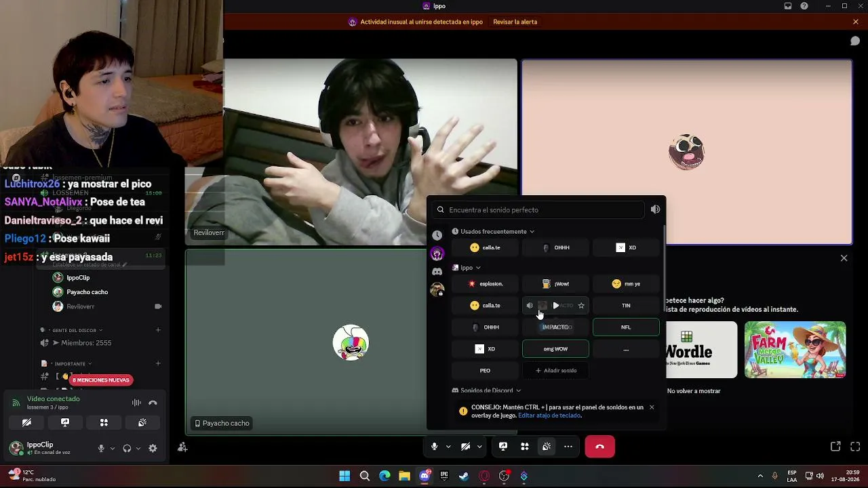
Task: Dismiss the CONSEJO tip banner
Action: (x=652, y=407)
